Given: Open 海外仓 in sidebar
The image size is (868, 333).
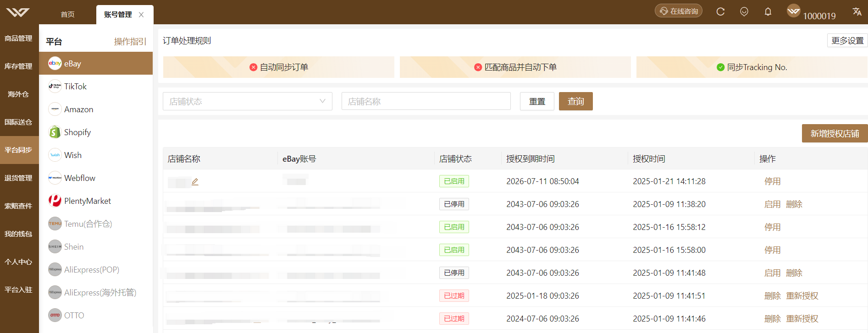Looking at the screenshot, I should [x=18, y=94].
